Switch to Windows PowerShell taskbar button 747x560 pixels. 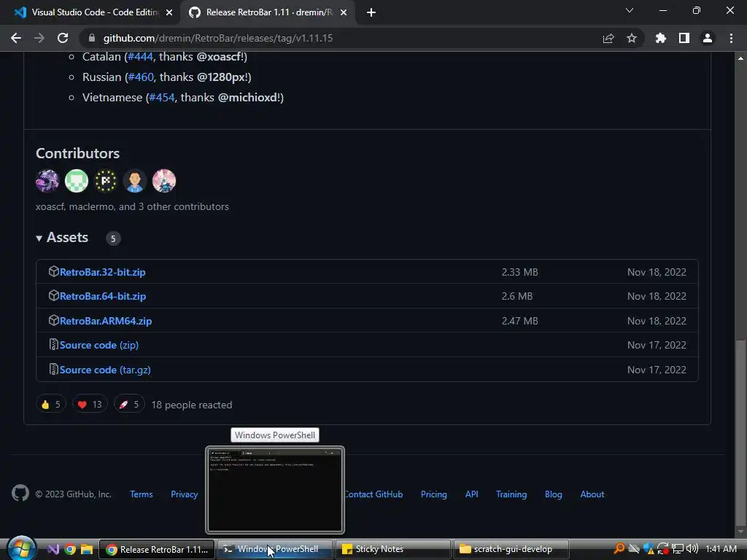click(x=275, y=550)
